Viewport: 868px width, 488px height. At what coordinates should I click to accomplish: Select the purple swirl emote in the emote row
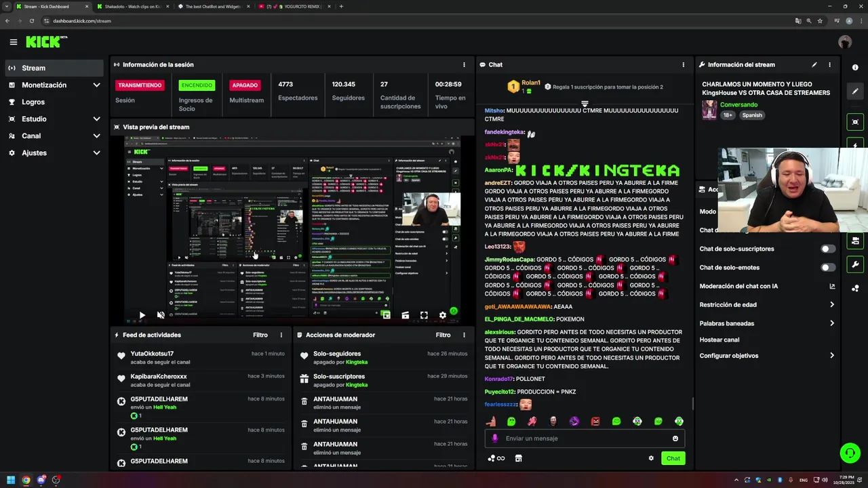[574, 422]
